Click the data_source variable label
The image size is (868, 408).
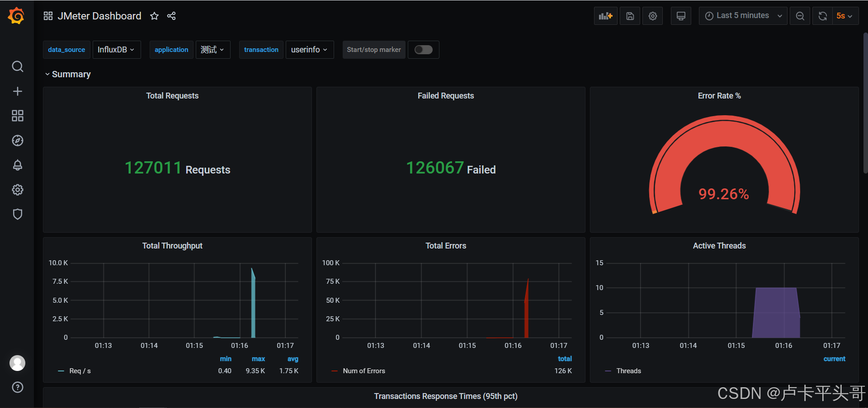66,50
